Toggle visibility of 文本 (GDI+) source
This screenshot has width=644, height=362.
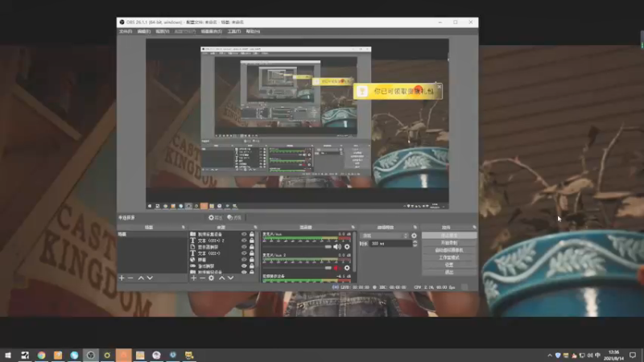(244, 253)
